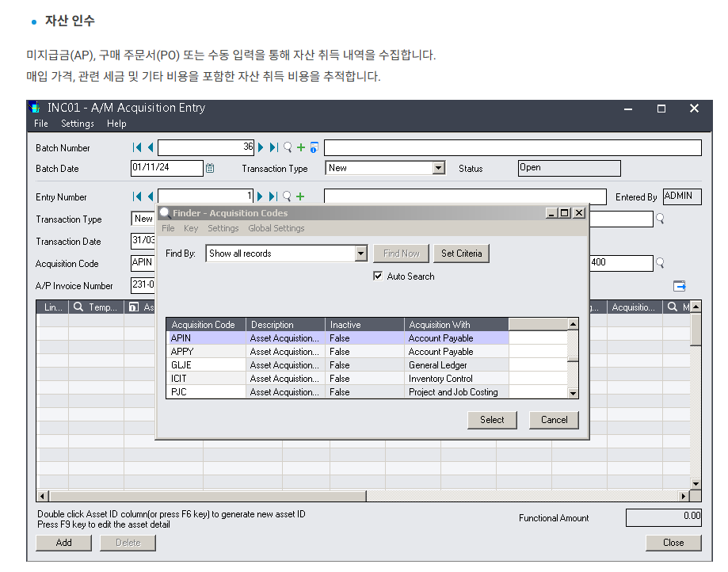Open the Transaction Type dropdown showing New

[438, 168]
